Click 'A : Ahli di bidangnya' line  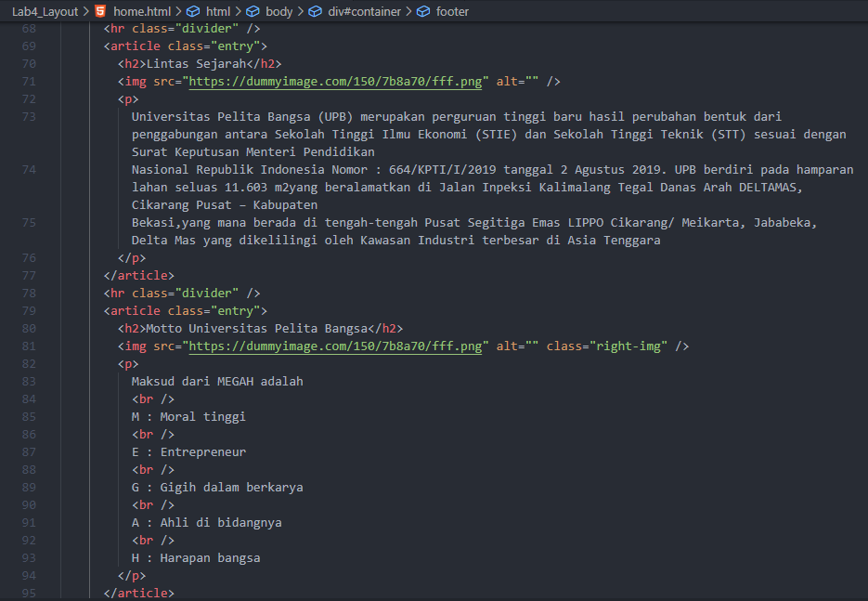(206, 523)
